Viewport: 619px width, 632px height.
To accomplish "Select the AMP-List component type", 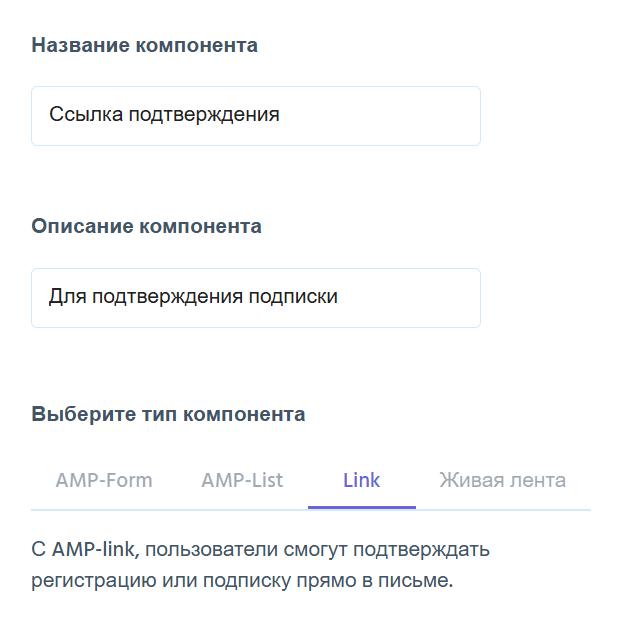I will 242,480.
